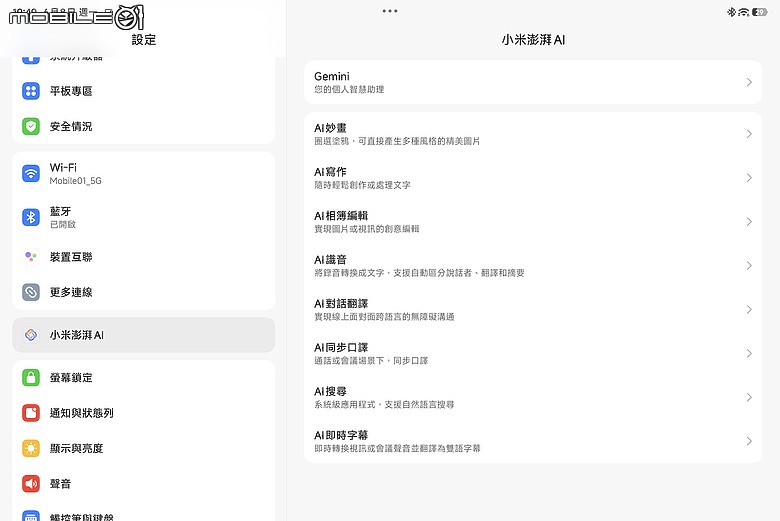Expand AI即時字幕 using its chevron
The width and height of the screenshot is (780, 521).
(749, 441)
